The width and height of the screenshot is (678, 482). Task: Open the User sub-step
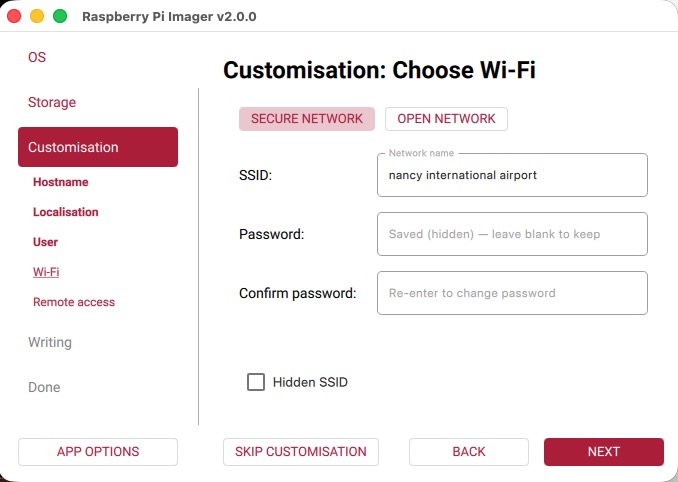tap(46, 242)
